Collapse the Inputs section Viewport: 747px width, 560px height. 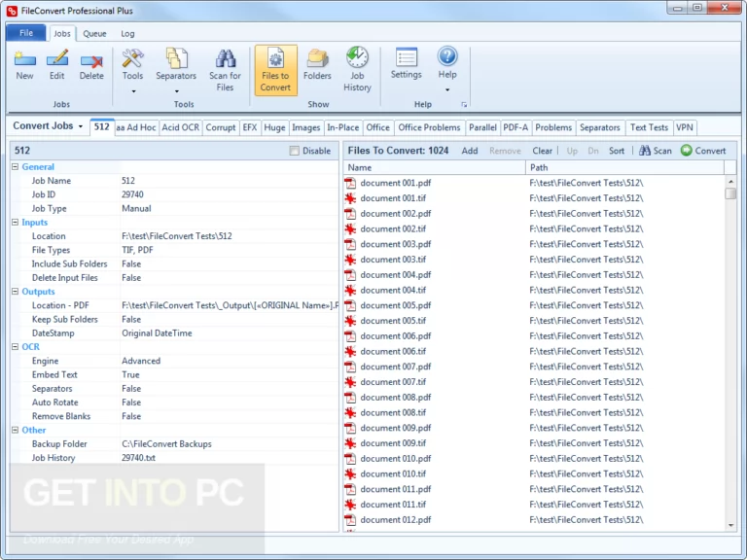(x=16, y=222)
